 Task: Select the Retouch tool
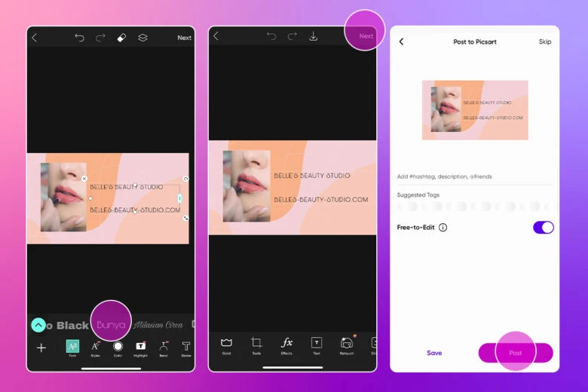click(x=347, y=344)
